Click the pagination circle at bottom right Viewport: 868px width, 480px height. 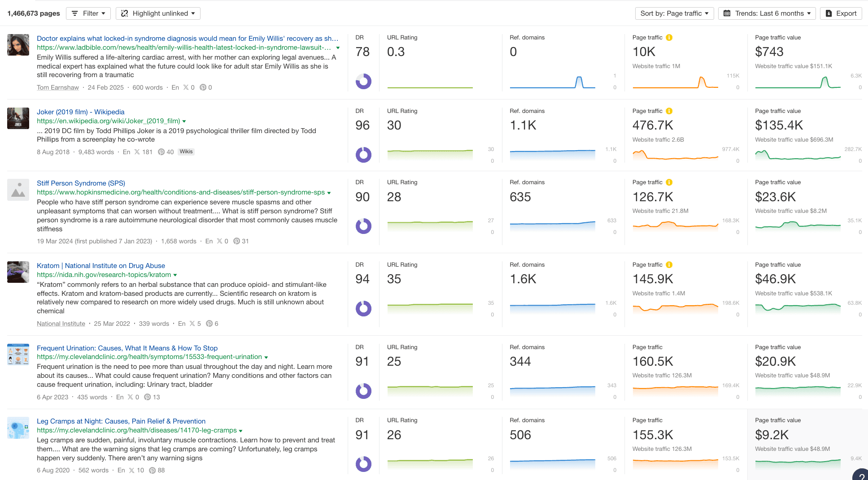click(860, 474)
